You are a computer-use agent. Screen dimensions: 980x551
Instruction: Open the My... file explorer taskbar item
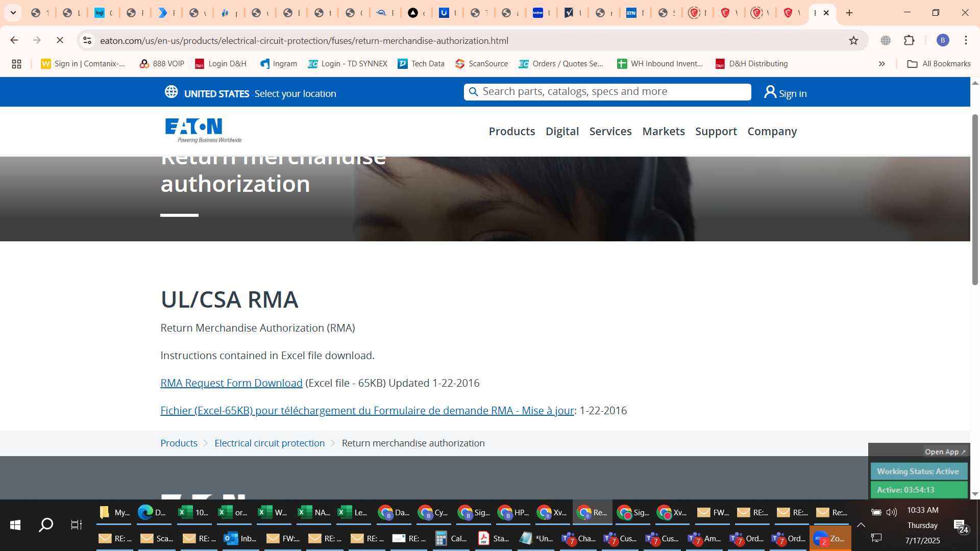(x=114, y=512)
